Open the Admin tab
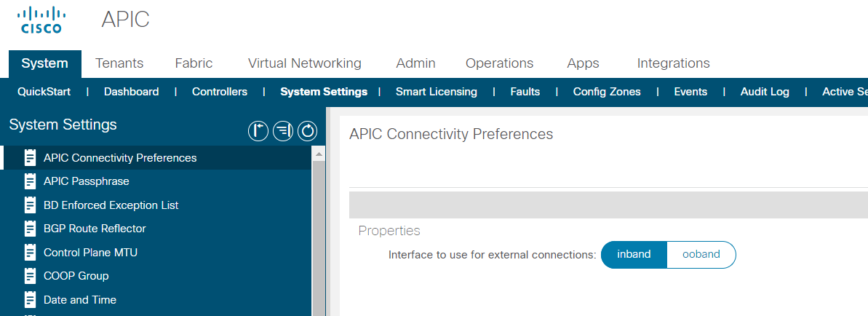868x316 pixels. tap(415, 63)
